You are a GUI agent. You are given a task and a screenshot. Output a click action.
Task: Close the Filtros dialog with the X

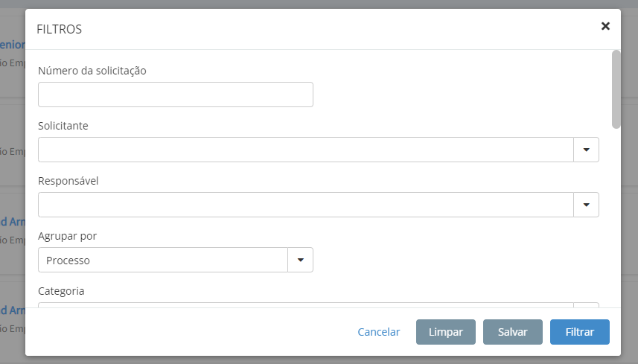click(x=605, y=26)
